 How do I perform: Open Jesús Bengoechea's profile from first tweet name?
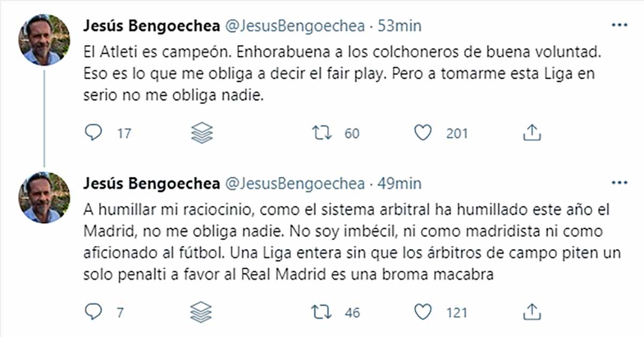[x=152, y=26]
